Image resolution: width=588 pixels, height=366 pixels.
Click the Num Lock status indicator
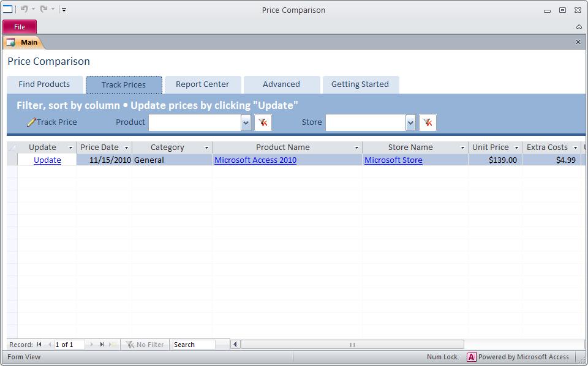pyautogui.click(x=442, y=357)
